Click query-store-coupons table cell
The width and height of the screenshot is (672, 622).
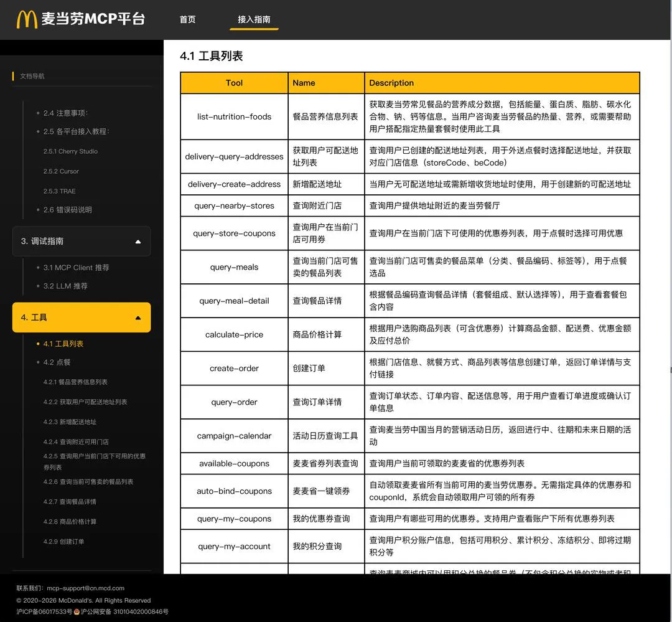click(x=234, y=233)
